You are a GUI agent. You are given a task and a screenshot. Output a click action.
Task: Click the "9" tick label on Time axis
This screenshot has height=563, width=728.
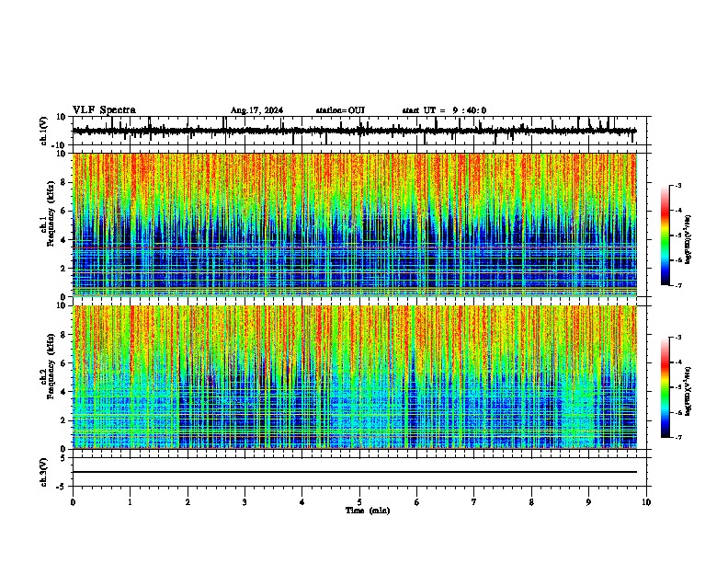[588, 502]
